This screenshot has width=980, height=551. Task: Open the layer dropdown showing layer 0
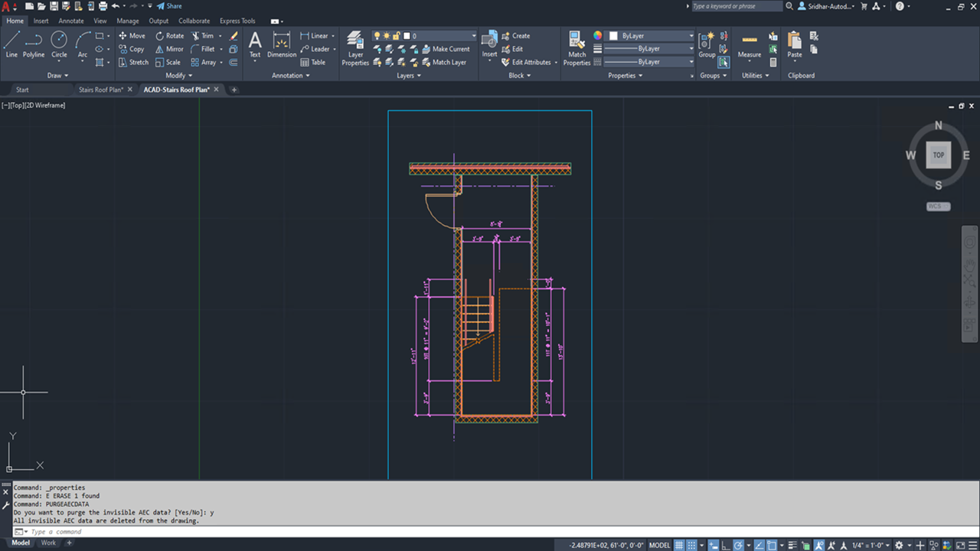pyautogui.click(x=472, y=35)
